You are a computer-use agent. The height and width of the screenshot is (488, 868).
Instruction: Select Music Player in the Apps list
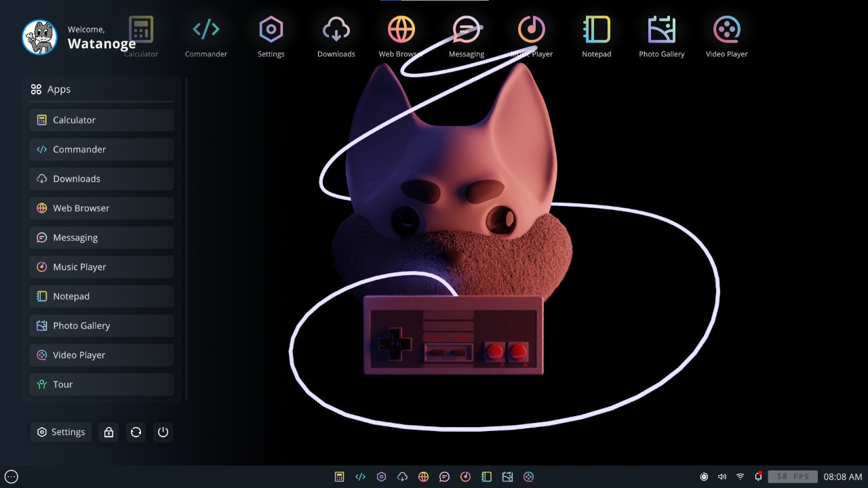pyautogui.click(x=101, y=266)
